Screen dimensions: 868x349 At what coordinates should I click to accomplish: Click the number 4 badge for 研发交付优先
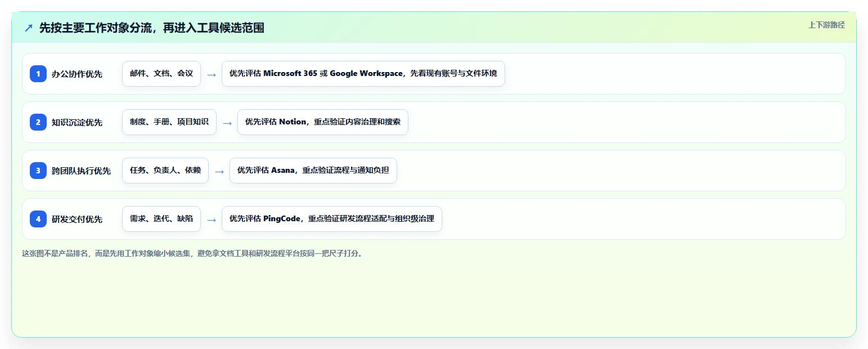tap(38, 219)
